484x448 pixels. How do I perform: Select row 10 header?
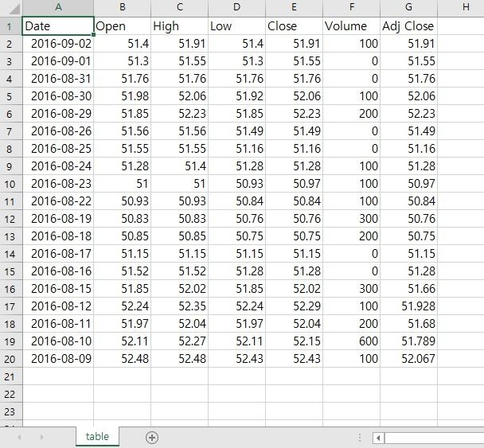coord(11,184)
